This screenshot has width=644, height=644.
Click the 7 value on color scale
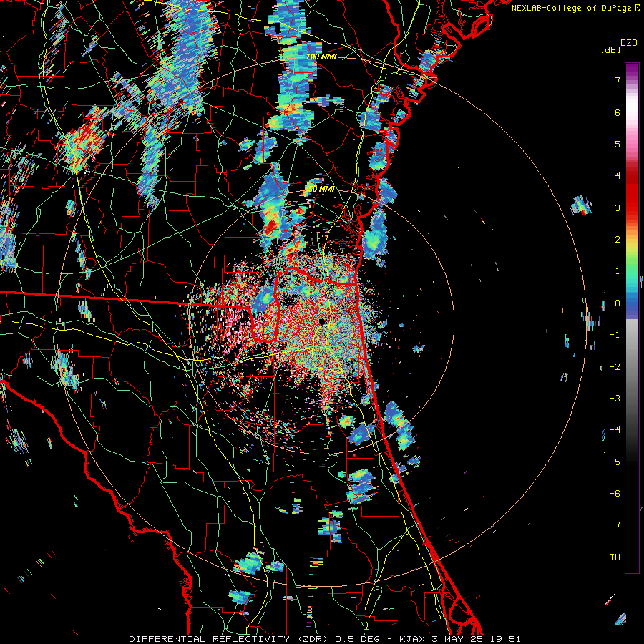click(x=618, y=80)
